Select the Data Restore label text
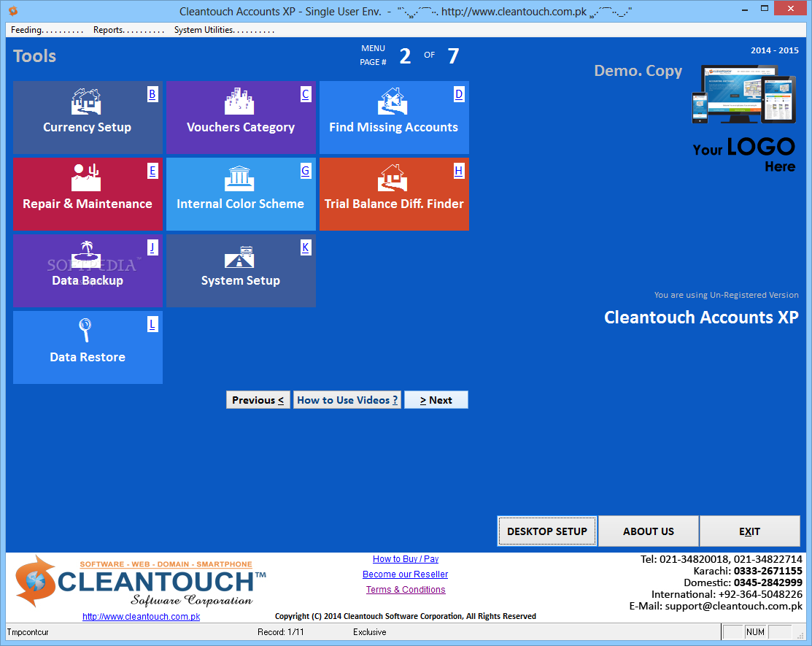Viewport: 812px width, 646px height. click(87, 358)
